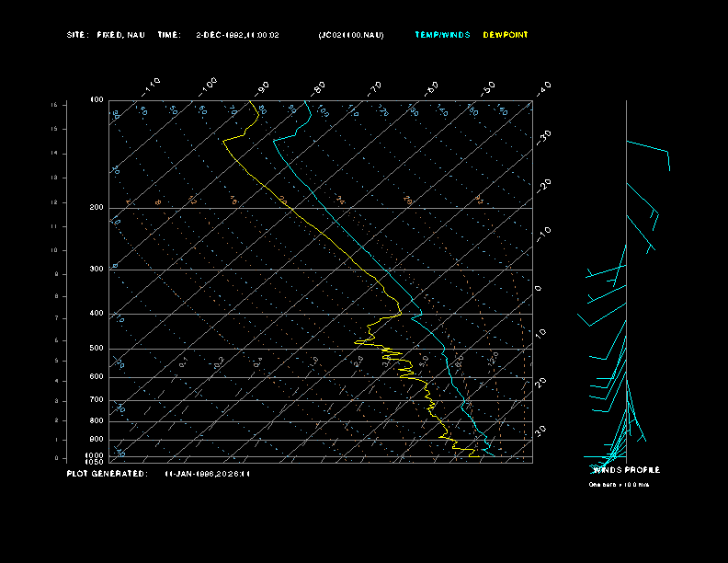Image resolution: width=728 pixels, height=563 pixels.
Task: Click the "-80" slanted temperature label
Action: (318, 87)
